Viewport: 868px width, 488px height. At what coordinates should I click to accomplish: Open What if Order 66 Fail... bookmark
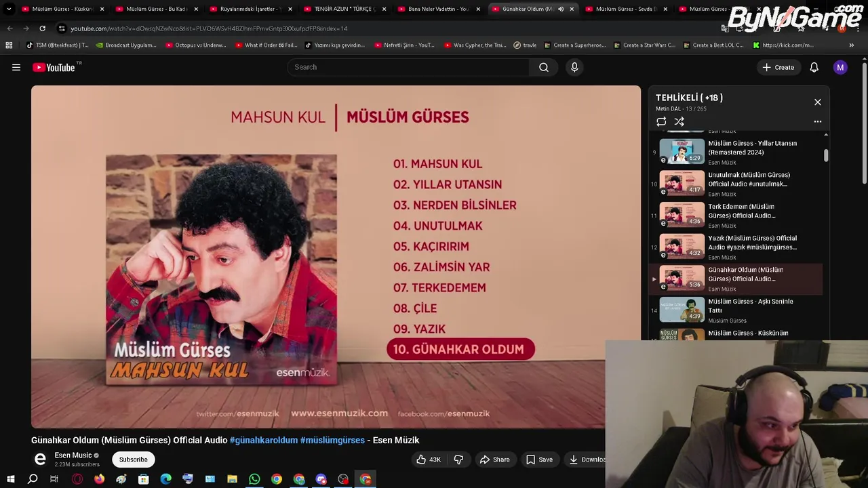(266, 45)
